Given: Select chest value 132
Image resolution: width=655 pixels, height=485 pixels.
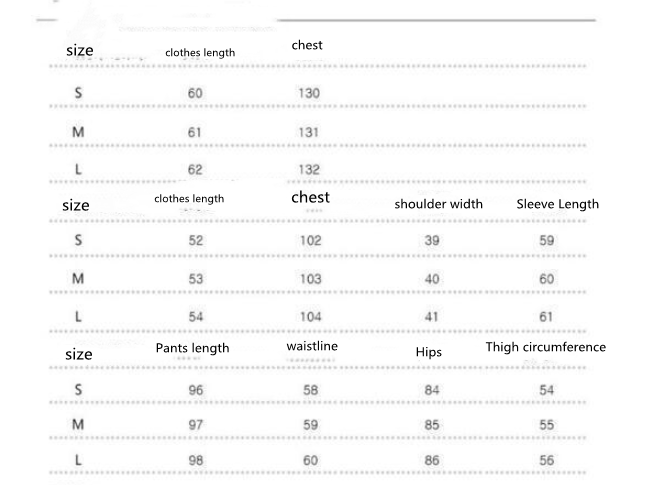Looking at the screenshot, I should click(309, 169).
